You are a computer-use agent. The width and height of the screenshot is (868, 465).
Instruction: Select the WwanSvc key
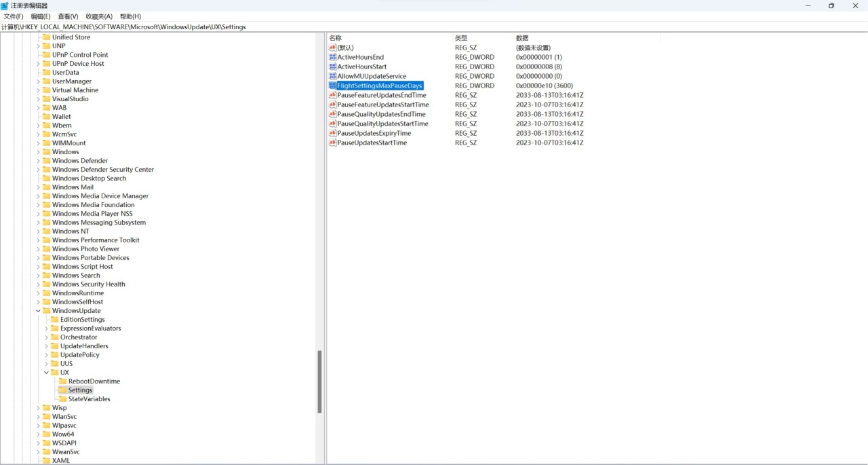[x=66, y=452]
